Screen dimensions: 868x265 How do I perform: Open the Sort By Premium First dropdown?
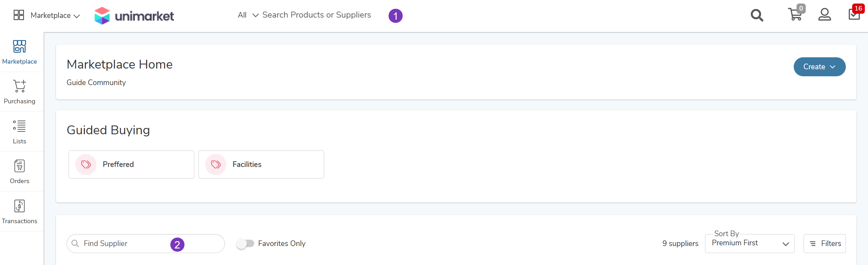(x=749, y=244)
